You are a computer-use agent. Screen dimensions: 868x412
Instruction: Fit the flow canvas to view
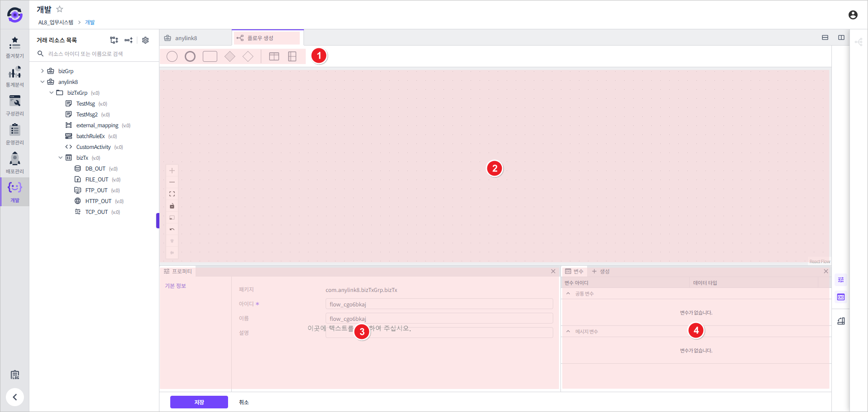pos(172,194)
